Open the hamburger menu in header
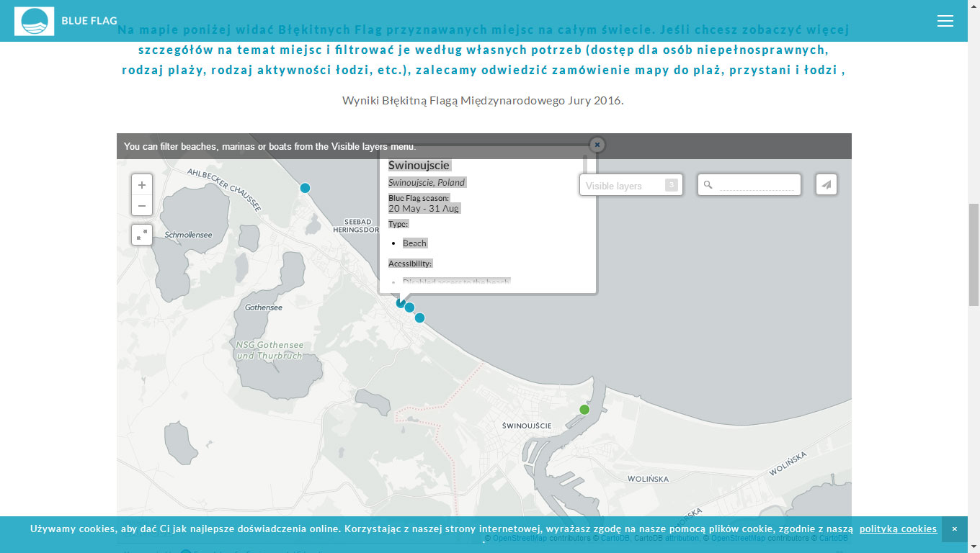980x553 pixels. [x=945, y=21]
